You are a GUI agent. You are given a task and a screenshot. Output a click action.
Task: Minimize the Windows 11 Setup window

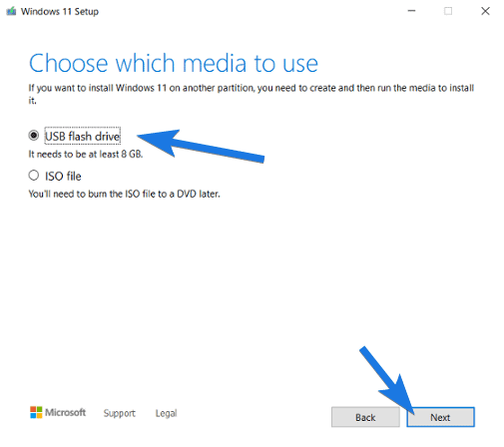[x=411, y=11]
